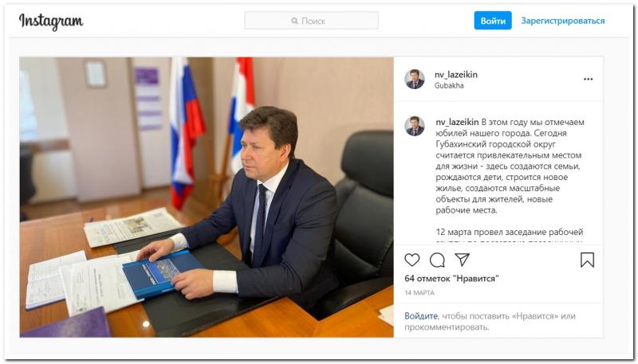638x364 pixels.
Task: Share post with paper plane icon
Action: coord(463,259)
